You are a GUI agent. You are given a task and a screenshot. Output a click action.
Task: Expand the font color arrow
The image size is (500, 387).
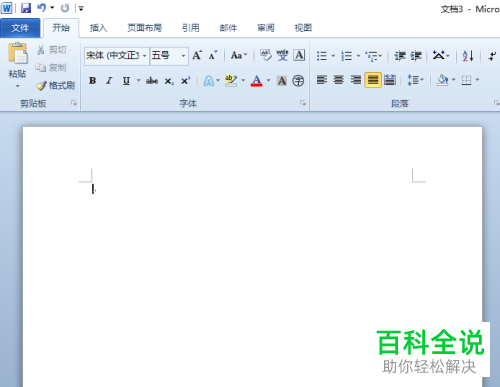tap(268, 80)
